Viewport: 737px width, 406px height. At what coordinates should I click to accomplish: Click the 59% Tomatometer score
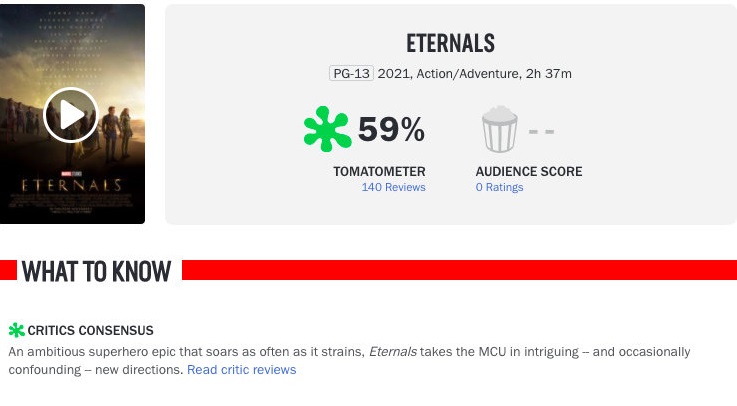tap(391, 130)
